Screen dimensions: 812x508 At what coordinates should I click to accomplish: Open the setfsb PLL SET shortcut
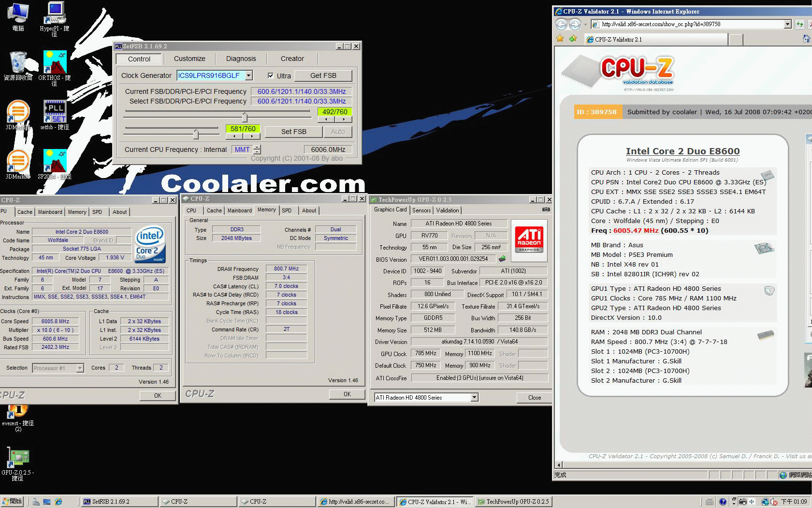tap(55, 115)
